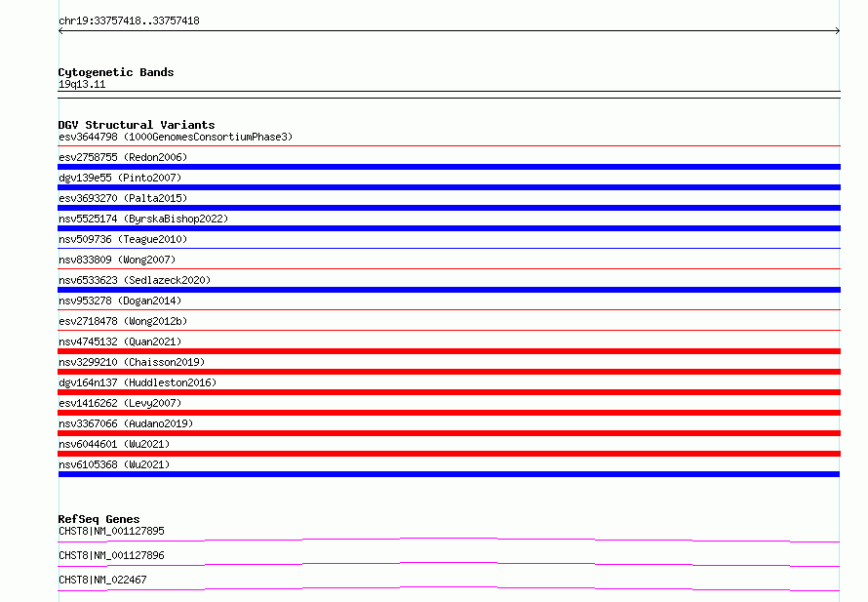Click the red bar under nsv3299210 (Chaisson2019)
Image resolution: width=868 pixels, height=602 pixels.
pyautogui.click(x=449, y=372)
